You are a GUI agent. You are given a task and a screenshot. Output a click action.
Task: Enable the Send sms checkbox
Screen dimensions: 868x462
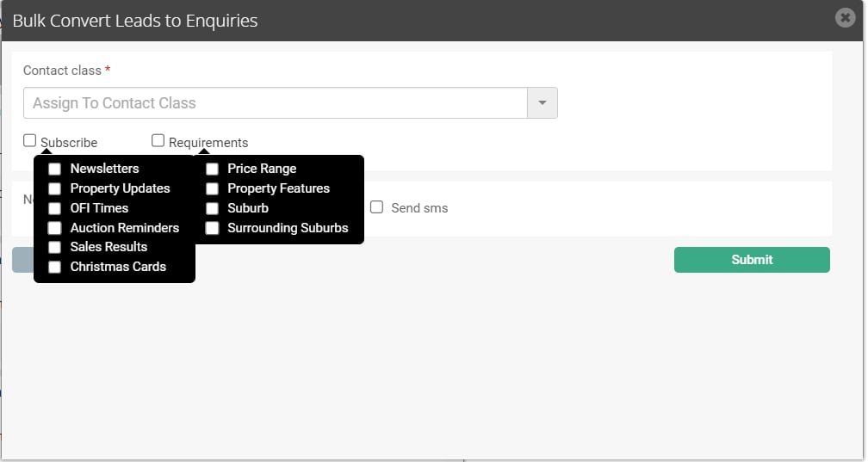point(376,207)
